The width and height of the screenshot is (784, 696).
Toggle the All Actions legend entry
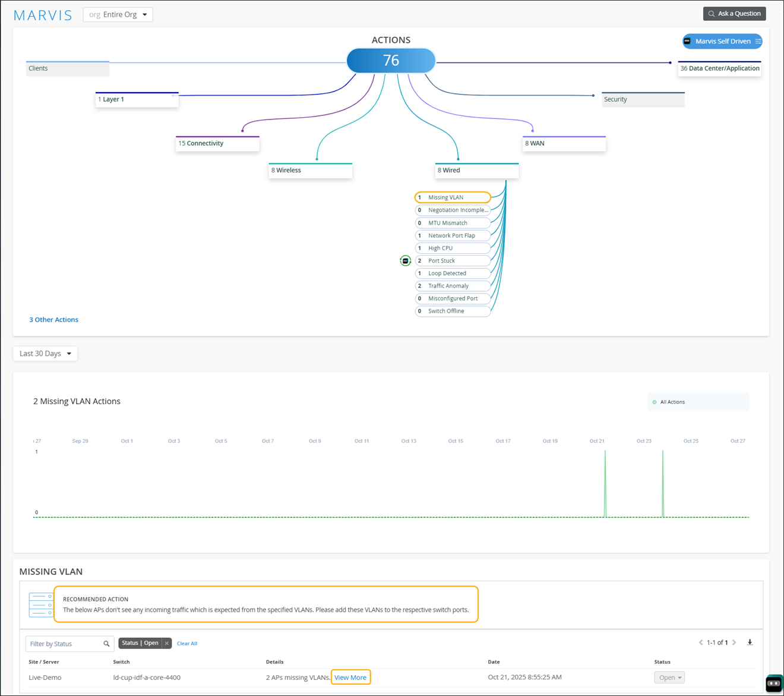coord(668,402)
